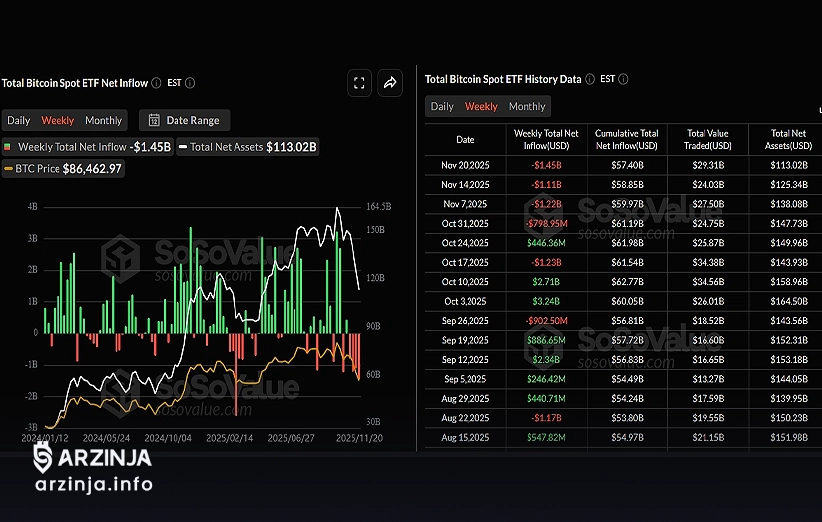Click the Weekly Total Net Inflow column header

[545, 139]
